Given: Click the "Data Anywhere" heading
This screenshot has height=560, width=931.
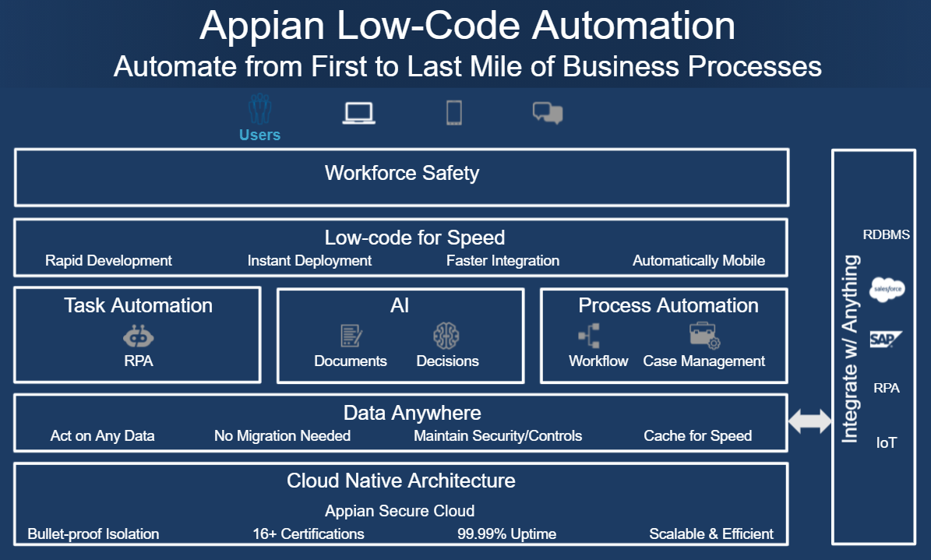Looking at the screenshot, I should (412, 413).
